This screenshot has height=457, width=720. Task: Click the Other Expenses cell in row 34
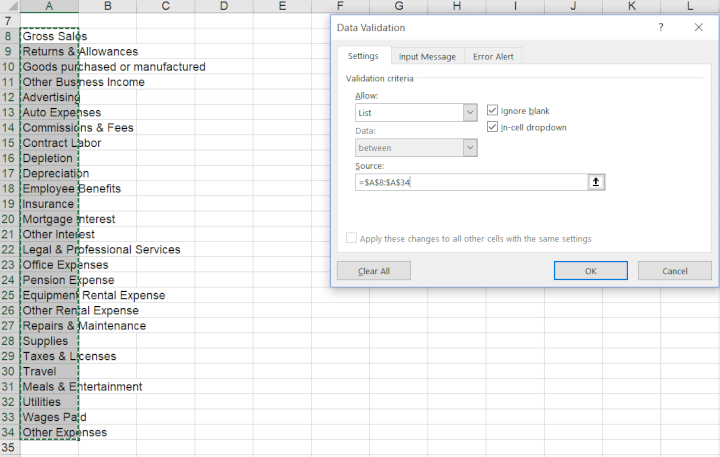pos(49,432)
